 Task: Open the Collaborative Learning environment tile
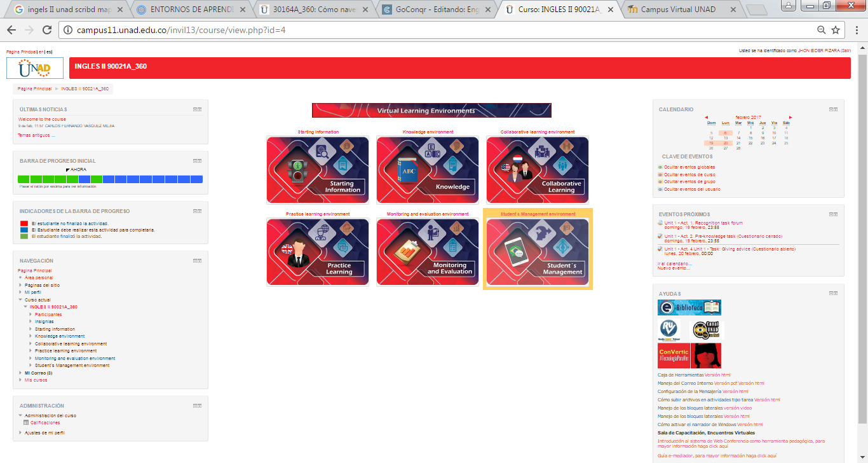point(538,170)
